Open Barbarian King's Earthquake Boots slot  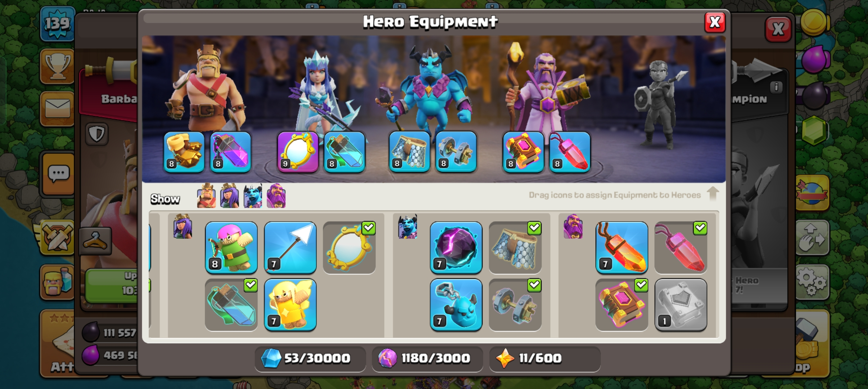tap(184, 152)
